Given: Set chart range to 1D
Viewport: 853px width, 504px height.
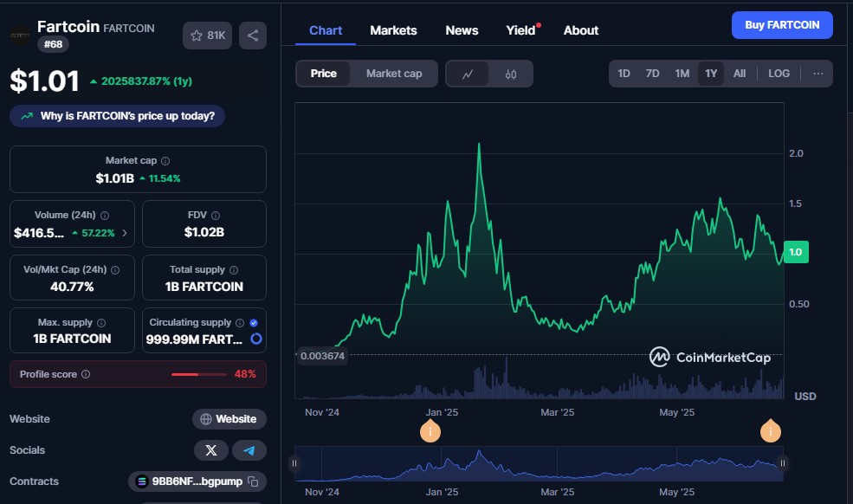Looking at the screenshot, I should pos(624,74).
